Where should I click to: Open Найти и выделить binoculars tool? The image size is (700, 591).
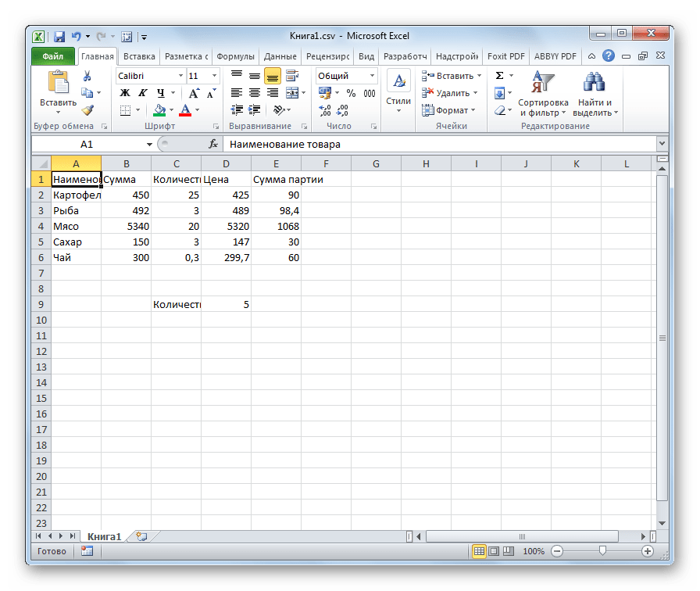click(x=595, y=94)
